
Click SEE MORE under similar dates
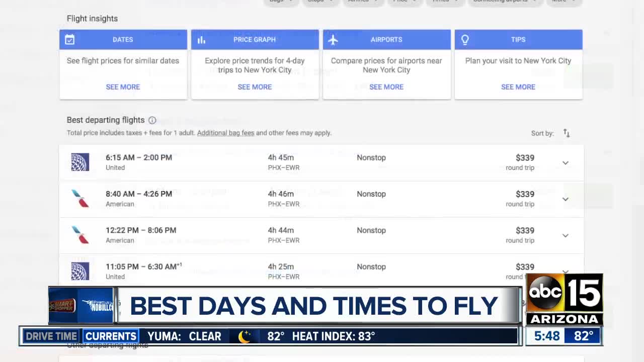tap(123, 87)
